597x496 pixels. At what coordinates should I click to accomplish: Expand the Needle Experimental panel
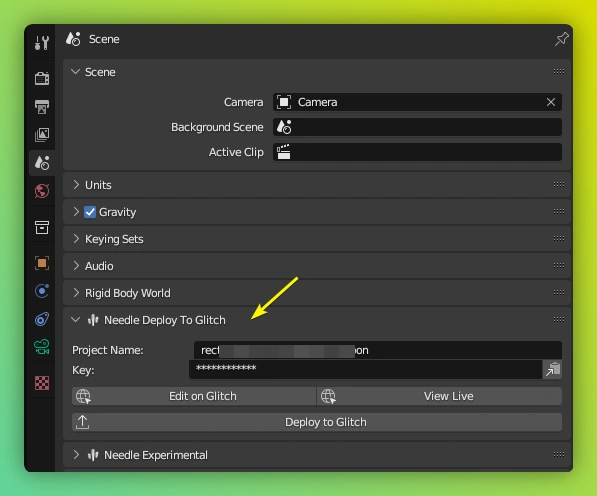tap(76, 455)
